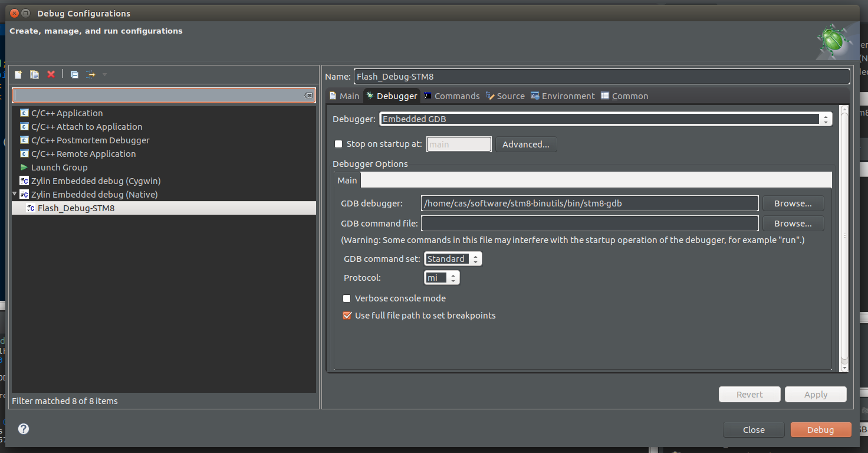Browse for the GDB command file
The width and height of the screenshot is (868, 453).
coord(793,224)
